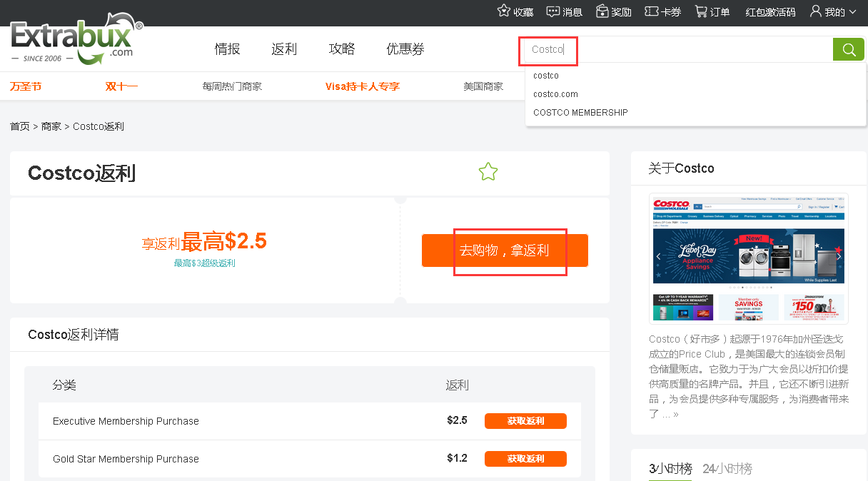This screenshot has width=868, height=481.
Task: Open 奖励 rewards icon in top bar
Action: (x=602, y=11)
